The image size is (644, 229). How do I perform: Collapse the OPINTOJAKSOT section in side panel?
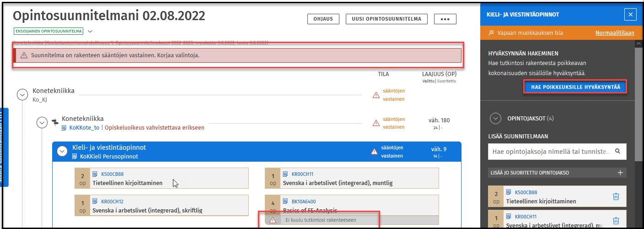coord(495,118)
